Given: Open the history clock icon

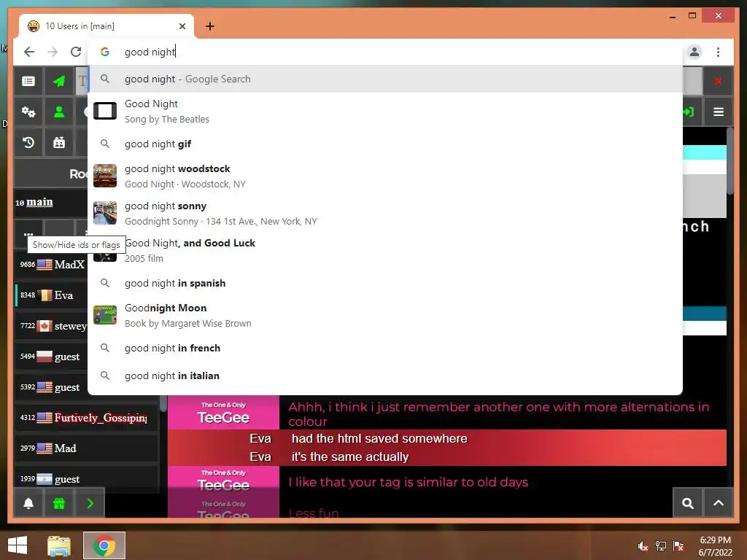Looking at the screenshot, I should [x=28, y=142].
